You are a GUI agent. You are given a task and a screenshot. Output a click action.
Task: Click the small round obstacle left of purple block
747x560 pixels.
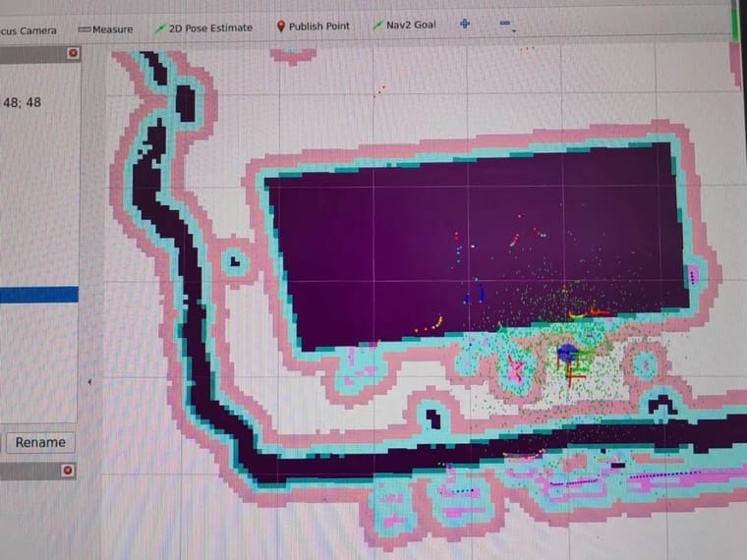tap(235, 262)
